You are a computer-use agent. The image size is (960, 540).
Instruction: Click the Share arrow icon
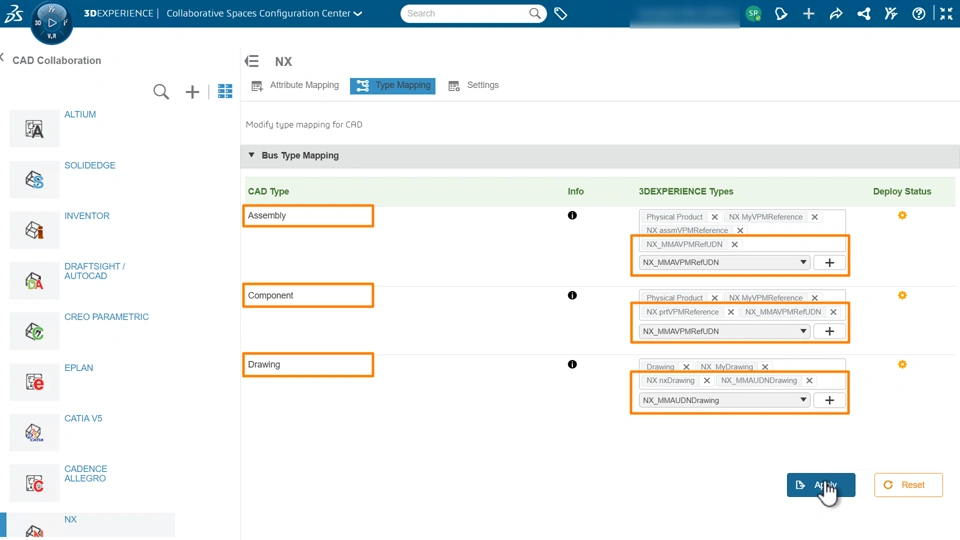click(x=836, y=13)
